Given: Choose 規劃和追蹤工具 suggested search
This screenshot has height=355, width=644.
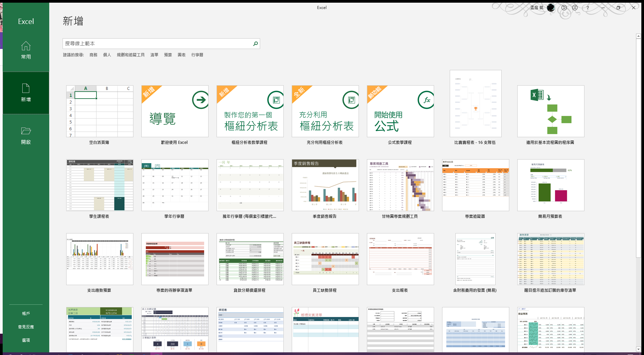Looking at the screenshot, I should click(x=131, y=55).
